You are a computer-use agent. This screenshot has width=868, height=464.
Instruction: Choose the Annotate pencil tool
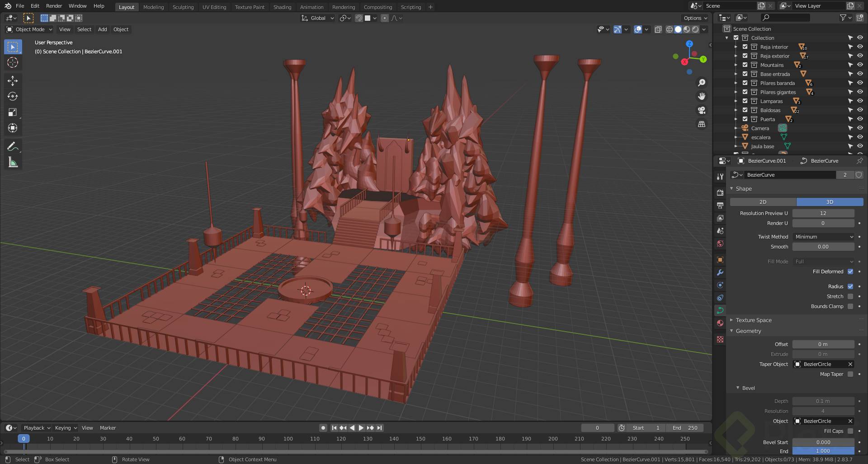pos(13,146)
